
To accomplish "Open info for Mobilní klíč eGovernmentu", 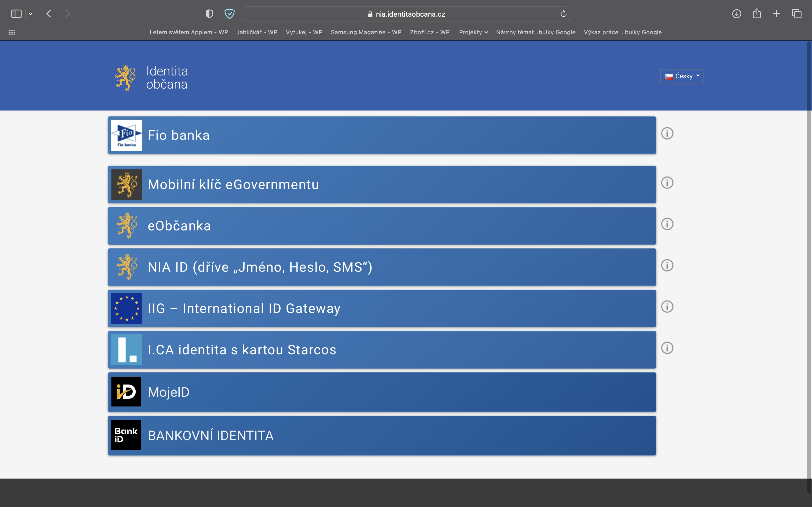I will pyautogui.click(x=667, y=183).
